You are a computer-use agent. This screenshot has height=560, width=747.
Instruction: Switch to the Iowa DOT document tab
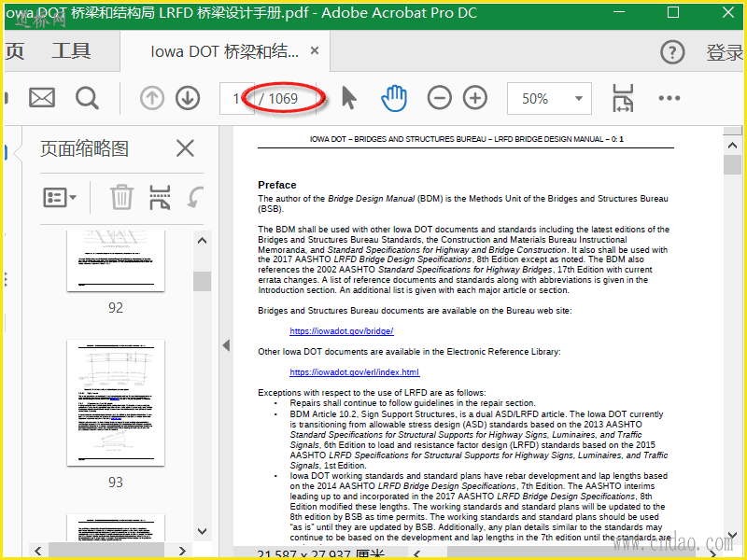224,51
